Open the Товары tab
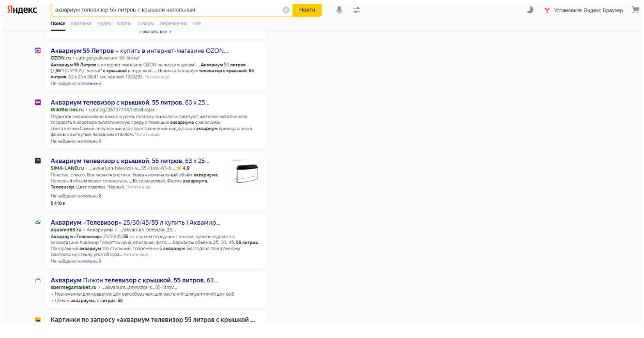Screen dimensions: 644x338 click(146, 24)
